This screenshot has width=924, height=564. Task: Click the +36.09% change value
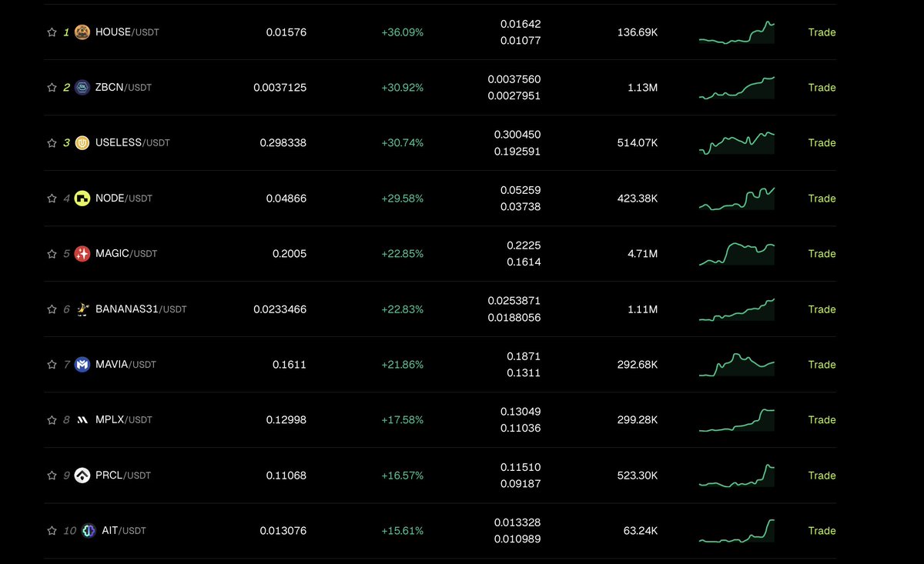click(x=403, y=32)
